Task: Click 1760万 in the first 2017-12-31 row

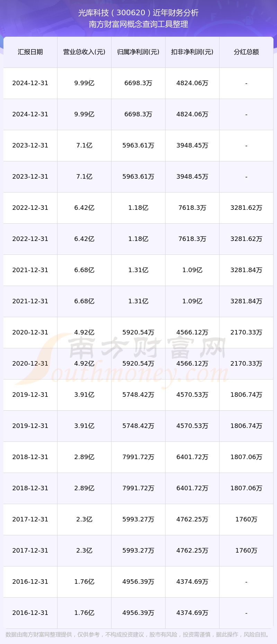Action: tap(246, 519)
